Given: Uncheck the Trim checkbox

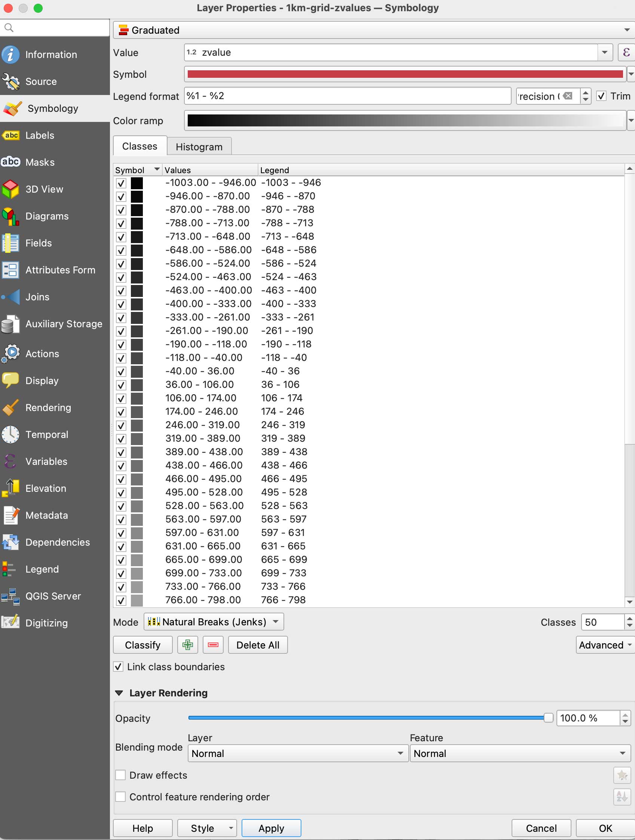Looking at the screenshot, I should [x=601, y=96].
